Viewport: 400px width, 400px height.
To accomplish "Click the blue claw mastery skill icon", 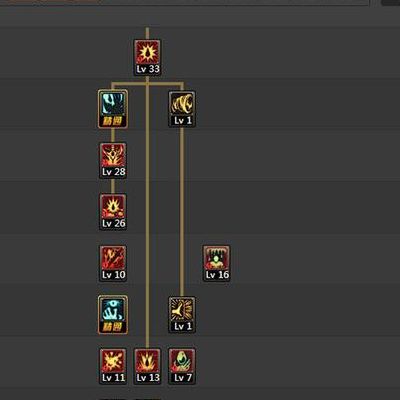I will 113,109.
